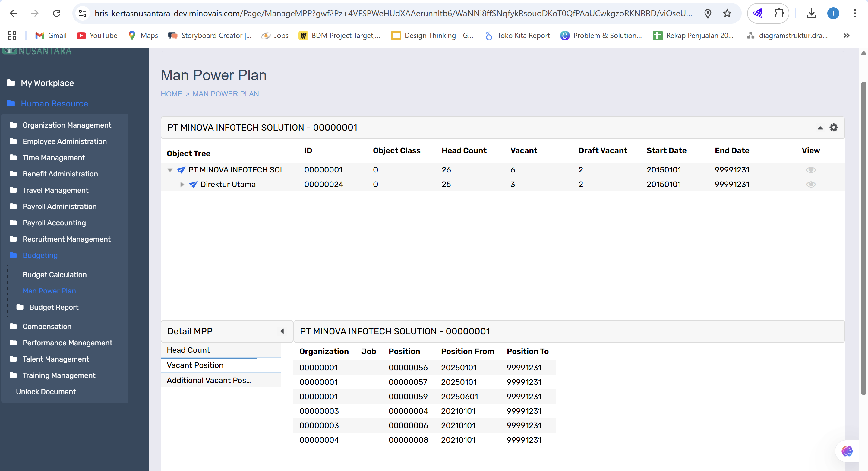Open the browser extensions puzzle icon

pyautogui.click(x=779, y=14)
